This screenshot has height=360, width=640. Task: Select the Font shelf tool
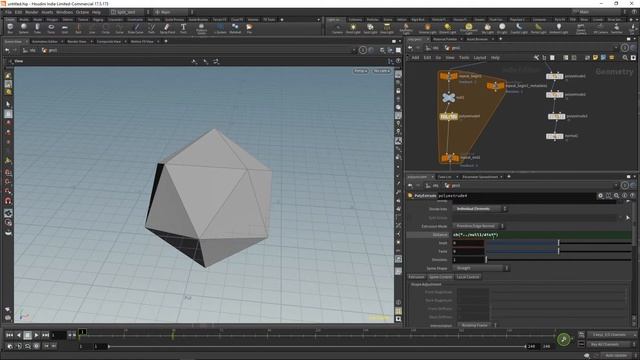[183, 28]
